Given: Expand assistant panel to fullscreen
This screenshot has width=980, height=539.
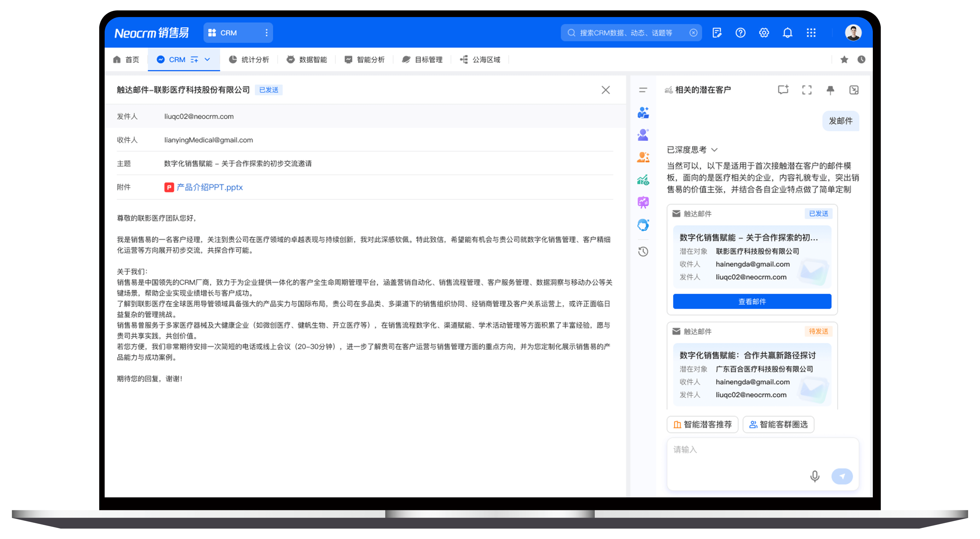Looking at the screenshot, I should click(x=807, y=90).
